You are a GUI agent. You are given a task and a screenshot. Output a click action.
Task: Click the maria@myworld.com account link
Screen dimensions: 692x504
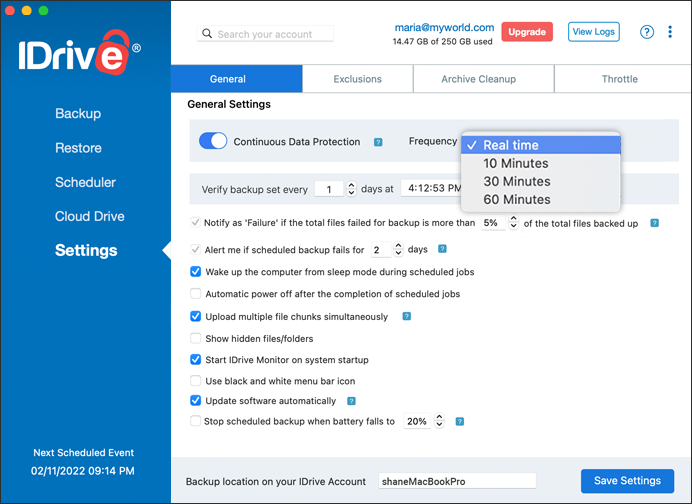tap(444, 27)
